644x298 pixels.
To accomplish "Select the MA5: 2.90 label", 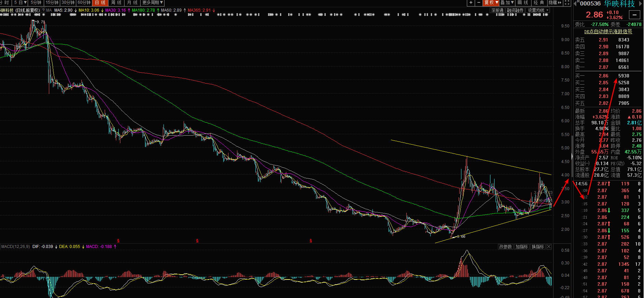I will [x=63, y=10].
